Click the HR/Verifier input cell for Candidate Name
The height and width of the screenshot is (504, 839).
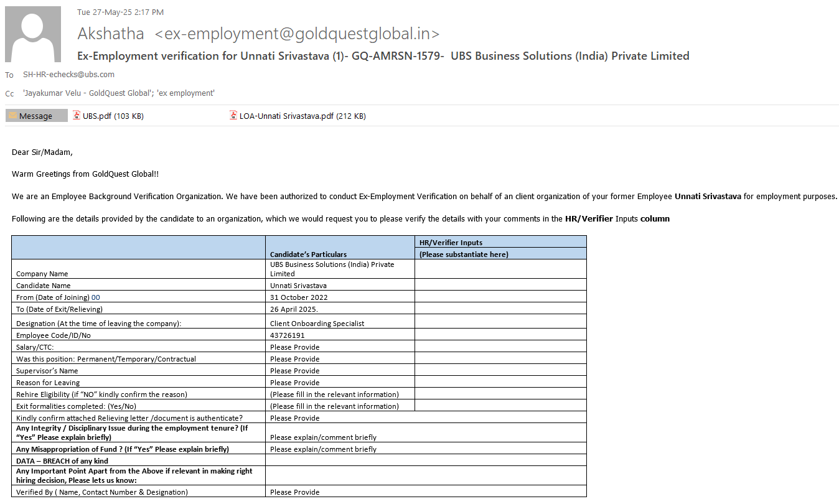500,285
